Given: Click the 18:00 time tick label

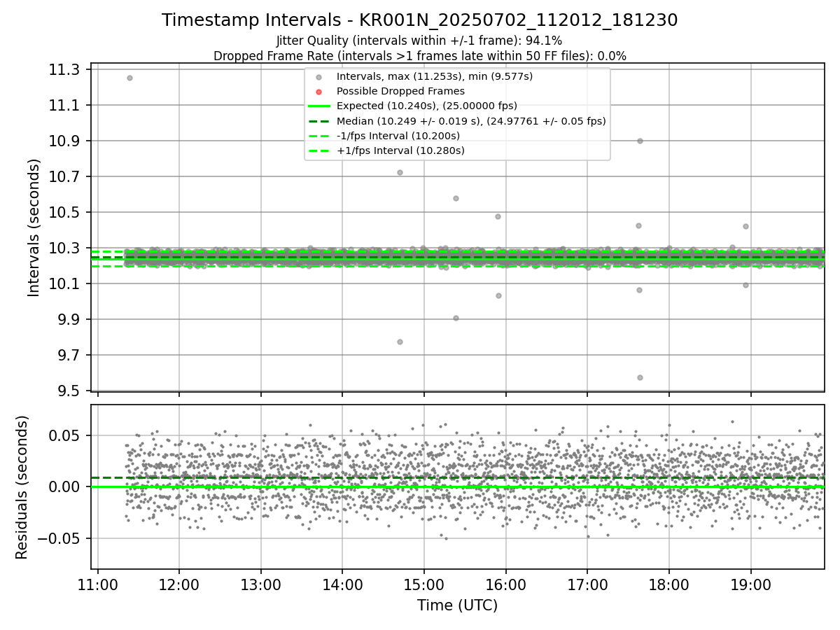Looking at the screenshot, I should [668, 584].
